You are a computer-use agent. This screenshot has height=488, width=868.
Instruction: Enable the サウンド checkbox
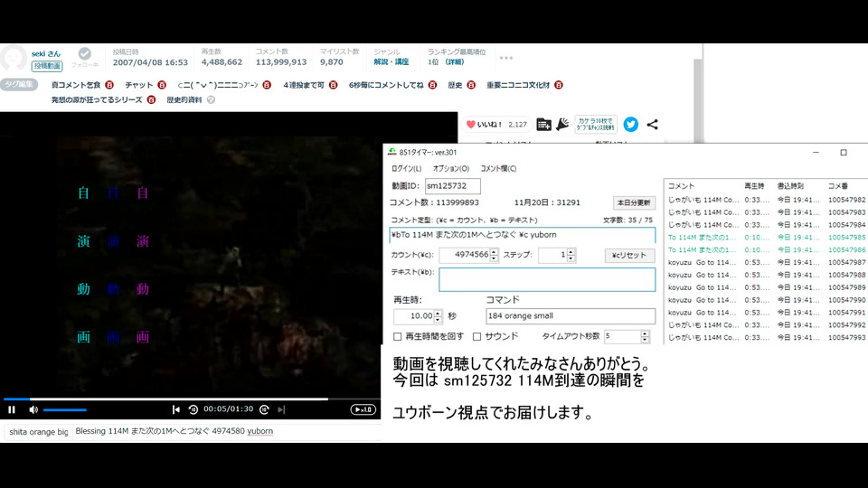tap(476, 336)
